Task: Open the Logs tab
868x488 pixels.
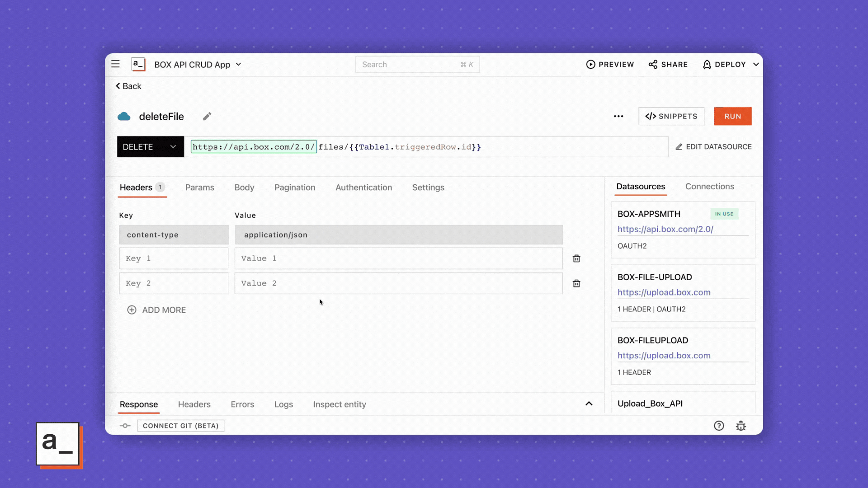Action: [283, 404]
